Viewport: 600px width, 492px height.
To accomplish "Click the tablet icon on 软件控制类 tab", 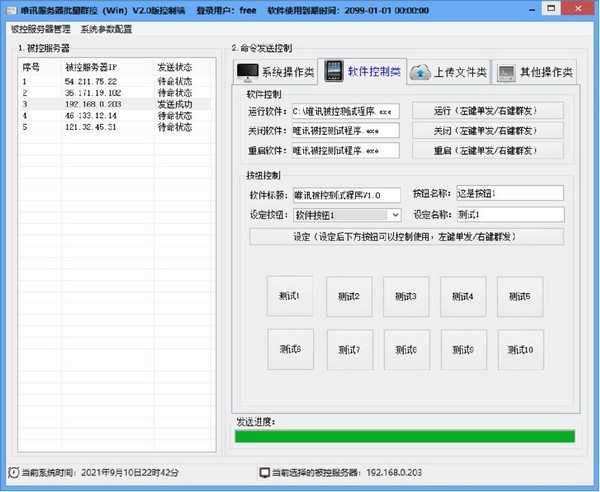I will [x=334, y=71].
